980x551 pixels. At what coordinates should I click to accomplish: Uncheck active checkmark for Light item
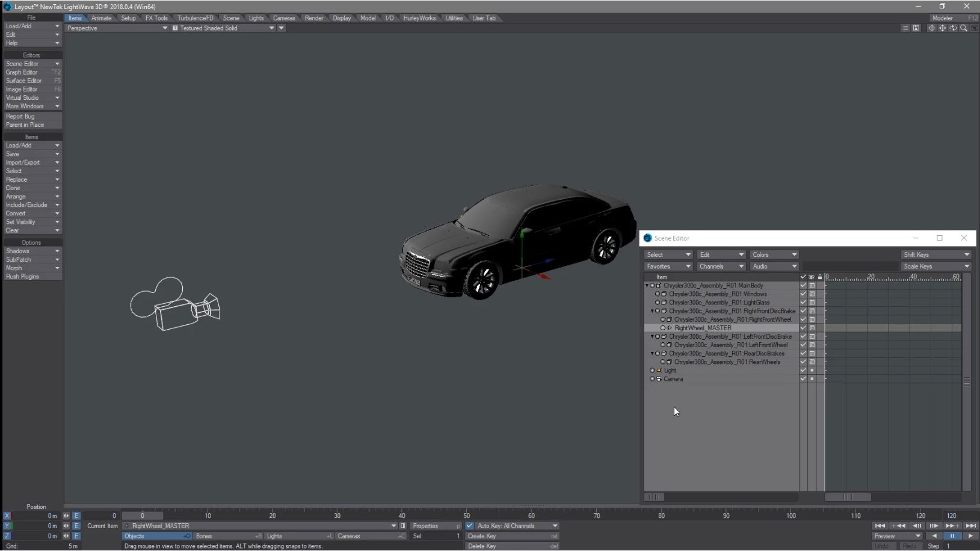[803, 371]
